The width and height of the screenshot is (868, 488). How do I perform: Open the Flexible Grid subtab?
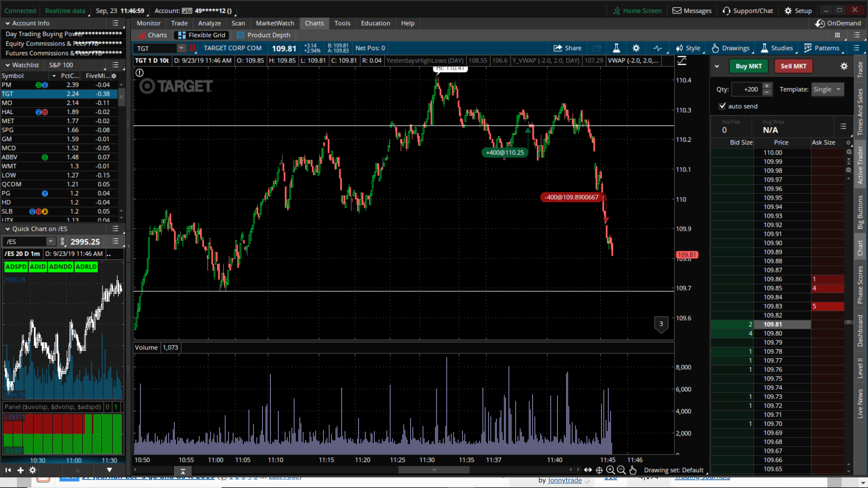click(x=201, y=35)
